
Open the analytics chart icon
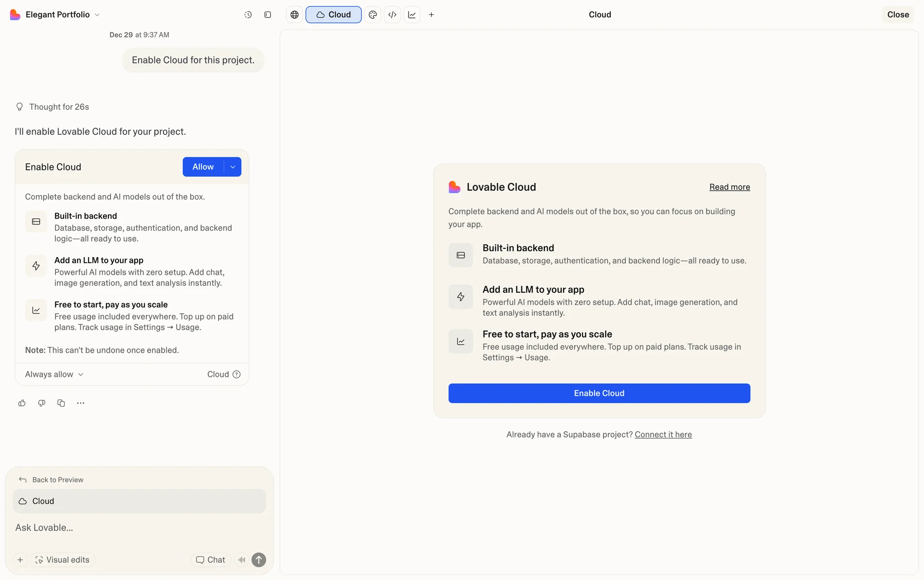(412, 15)
